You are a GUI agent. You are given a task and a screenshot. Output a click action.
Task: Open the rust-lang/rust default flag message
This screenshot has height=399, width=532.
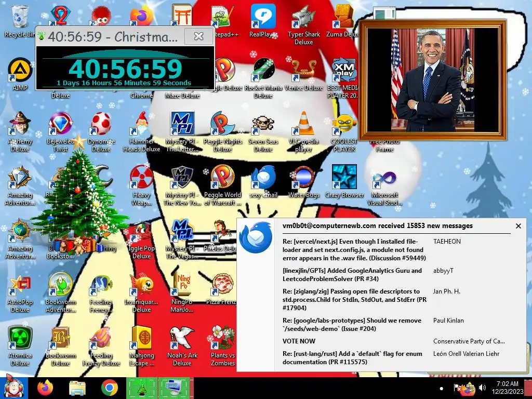tap(352, 357)
